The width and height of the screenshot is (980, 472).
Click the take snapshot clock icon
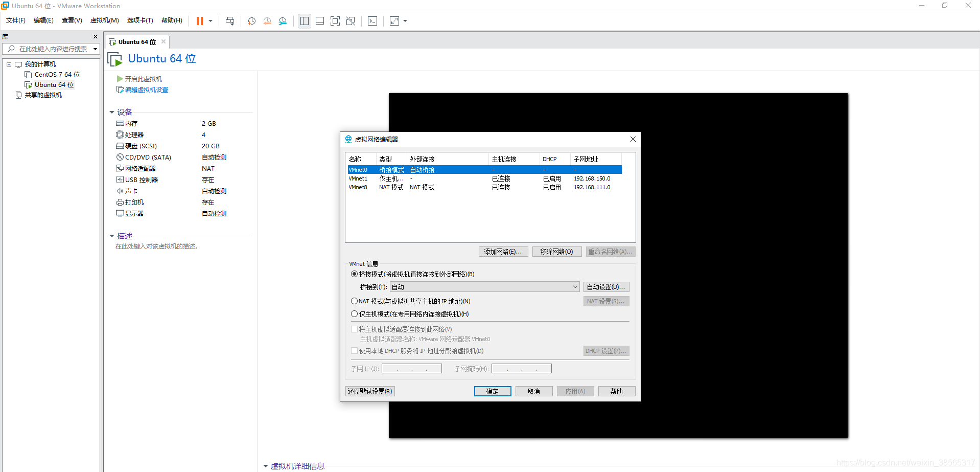click(252, 21)
